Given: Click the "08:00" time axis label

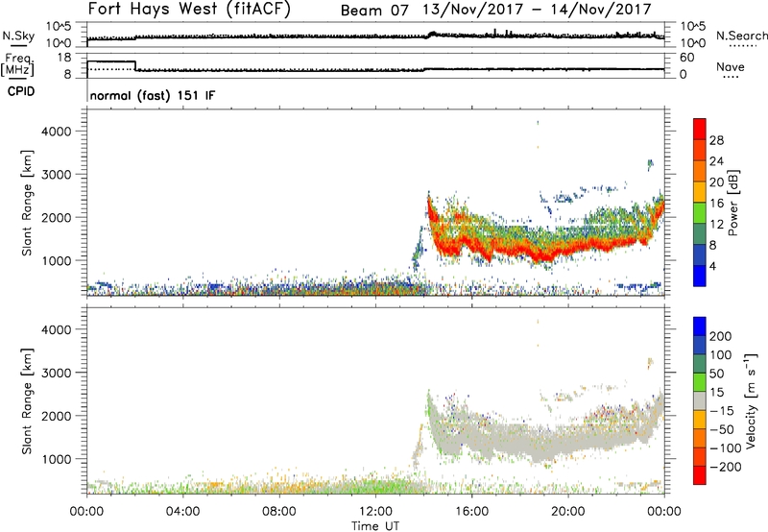Looking at the screenshot, I should 279,512.
